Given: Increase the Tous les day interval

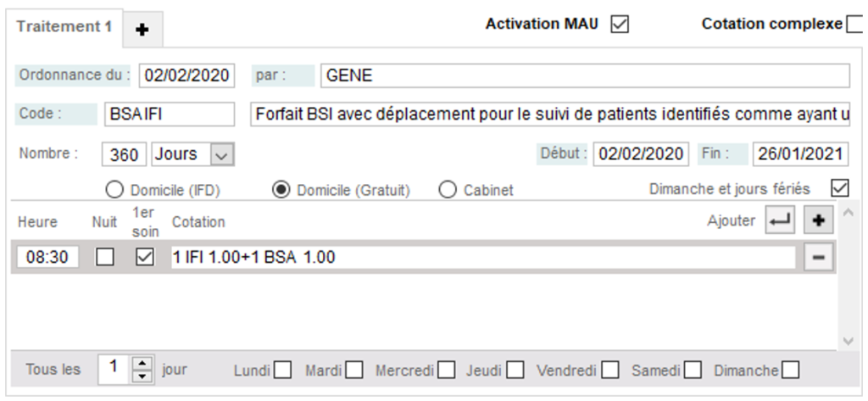Looking at the screenshot, I should (x=143, y=363).
